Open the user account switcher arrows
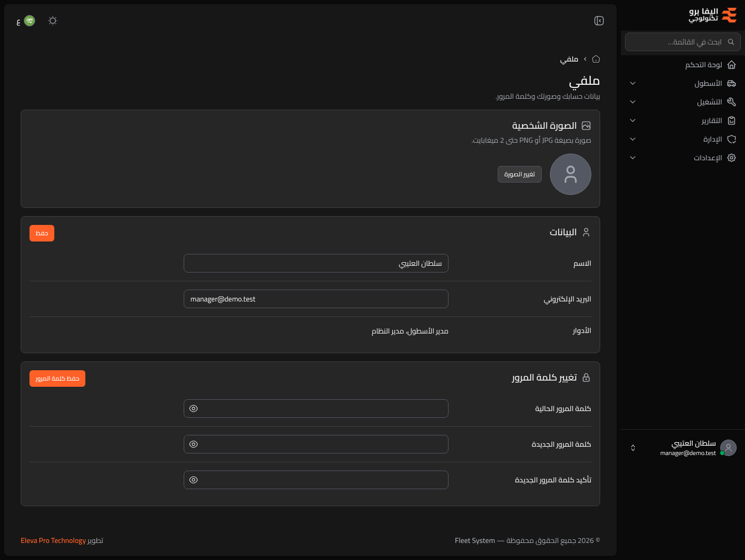 pyautogui.click(x=633, y=448)
